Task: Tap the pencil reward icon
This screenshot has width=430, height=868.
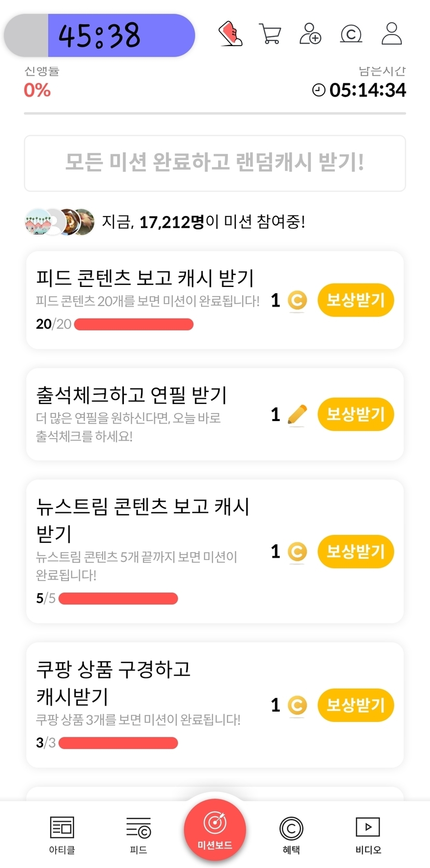Action: [297, 415]
